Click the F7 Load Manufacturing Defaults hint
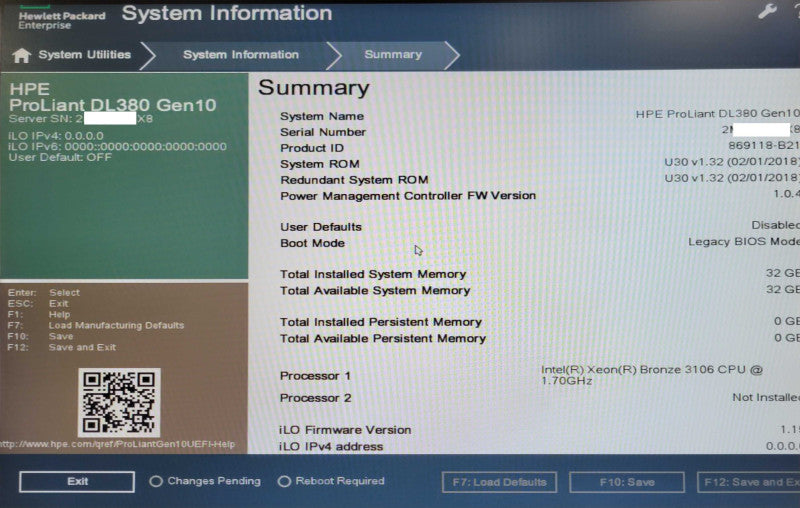This screenshot has width=800, height=508. [96, 325]
